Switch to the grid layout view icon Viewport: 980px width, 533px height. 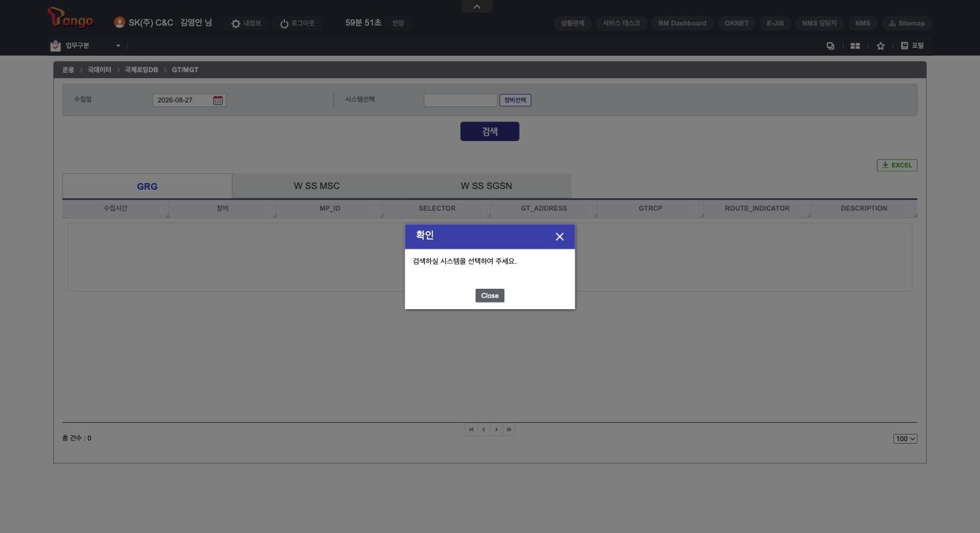click(x=855, y=46)
